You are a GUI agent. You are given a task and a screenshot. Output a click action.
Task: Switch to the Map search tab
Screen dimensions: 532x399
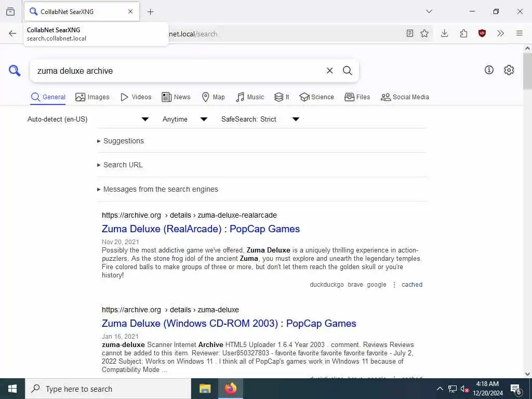(x=213, y=97)
